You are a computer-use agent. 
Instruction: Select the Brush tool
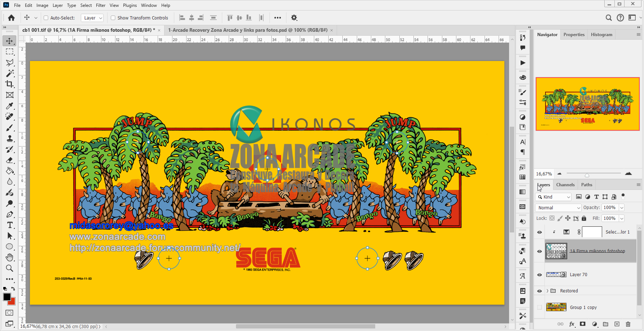10,127
